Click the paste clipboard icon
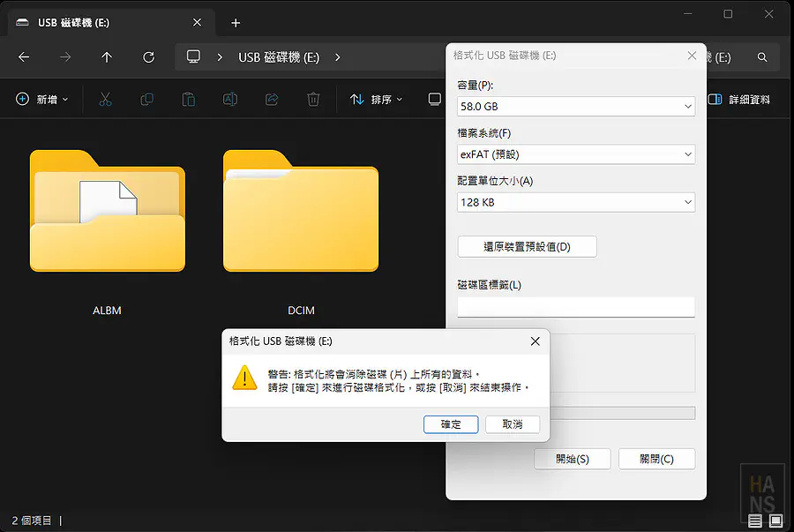The image size is (794, 532). tap(188, 100)
